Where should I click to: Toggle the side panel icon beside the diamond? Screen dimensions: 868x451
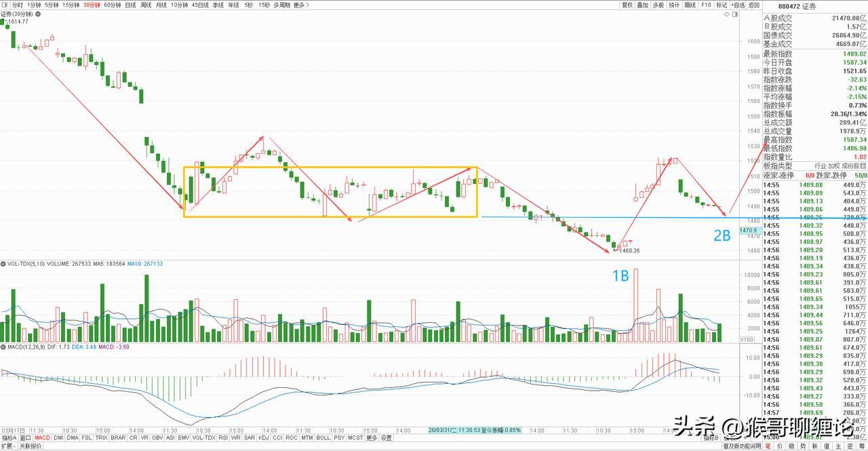[735, 14]
